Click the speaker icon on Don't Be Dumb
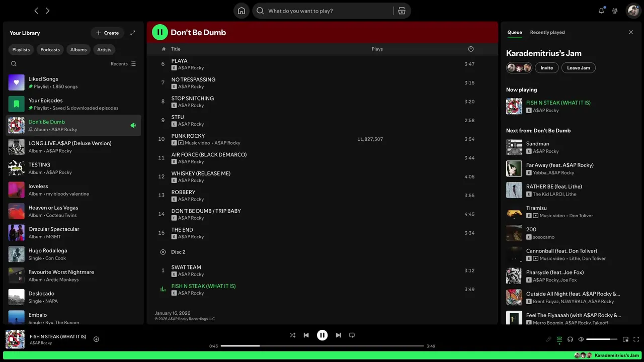644x362 pixels. pyautogui.click(x=133, y=125)
